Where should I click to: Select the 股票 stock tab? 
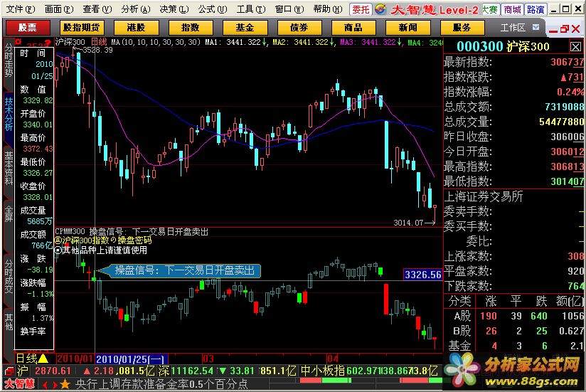click(28, 27)
